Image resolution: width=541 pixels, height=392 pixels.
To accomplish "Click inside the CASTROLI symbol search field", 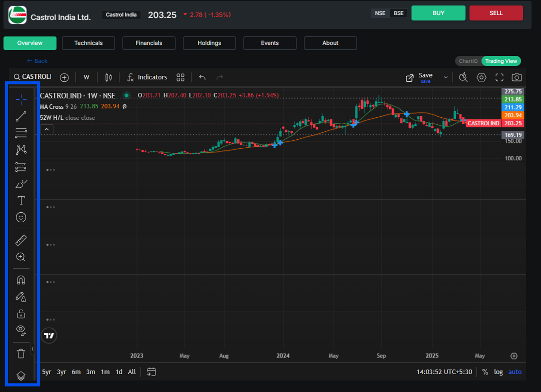I will click(x=35, y=77).
